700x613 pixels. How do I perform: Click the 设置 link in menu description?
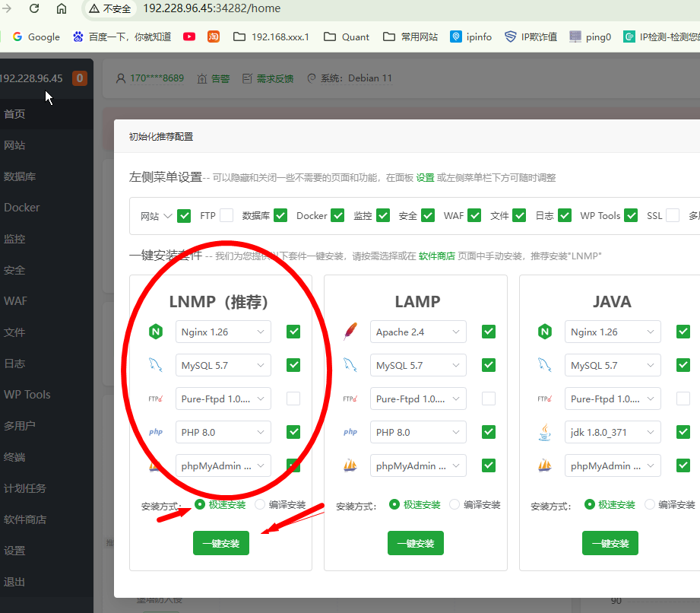(425, 178)
